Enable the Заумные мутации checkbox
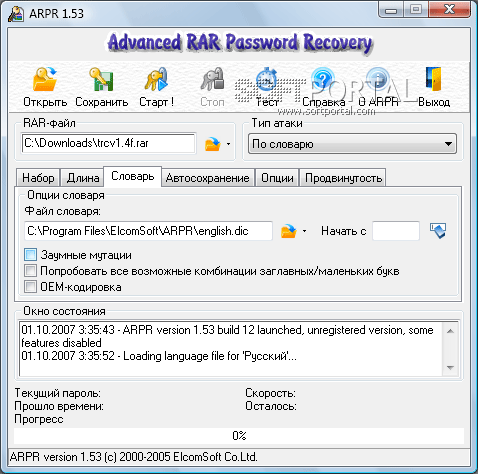 click(30, 255)
